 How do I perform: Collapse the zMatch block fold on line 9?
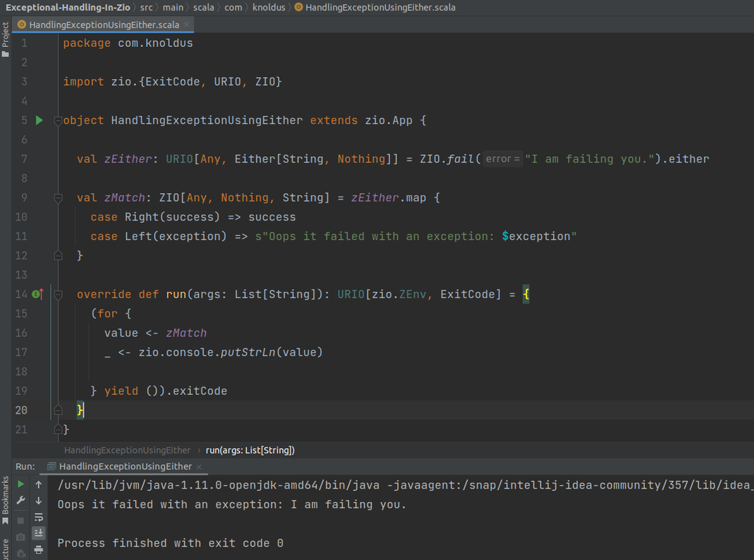(58, 197)
